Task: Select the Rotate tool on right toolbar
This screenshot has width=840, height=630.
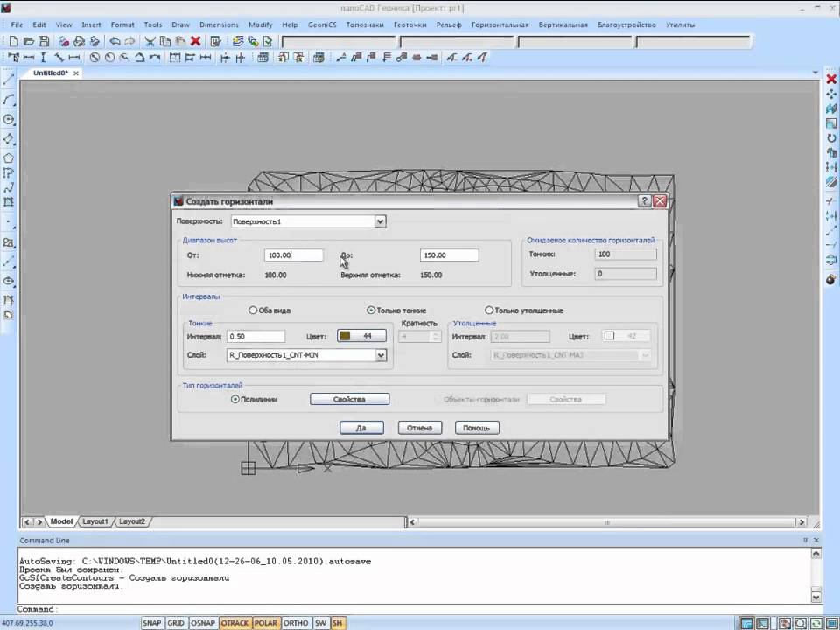Action: pos(831,138)
